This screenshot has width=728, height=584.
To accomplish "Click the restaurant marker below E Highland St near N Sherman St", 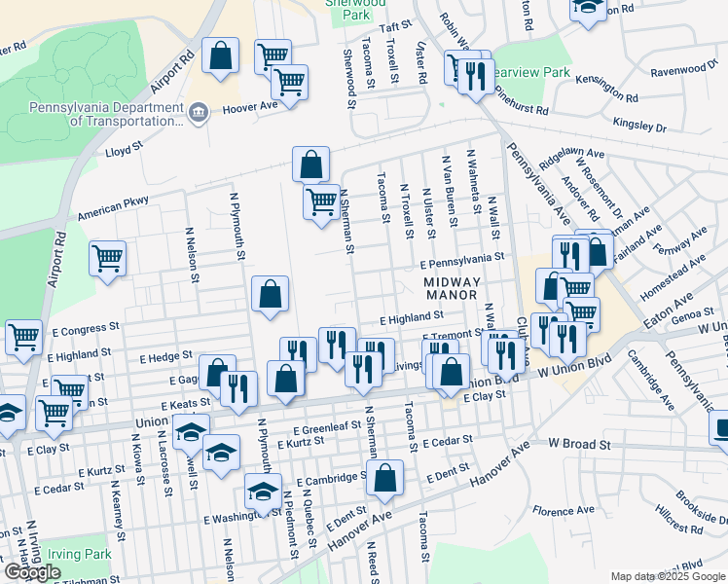I will (x=337, y=347).
